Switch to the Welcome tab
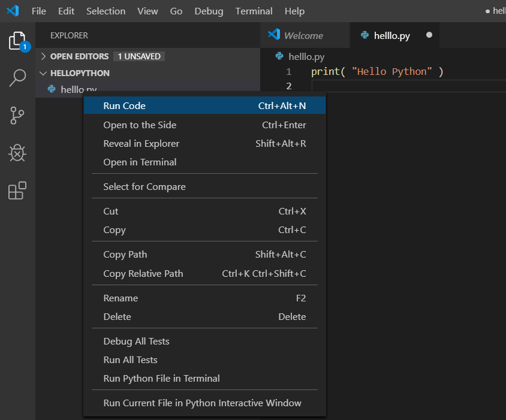This screenshot has width=506, height=420. tap(305, 35)
